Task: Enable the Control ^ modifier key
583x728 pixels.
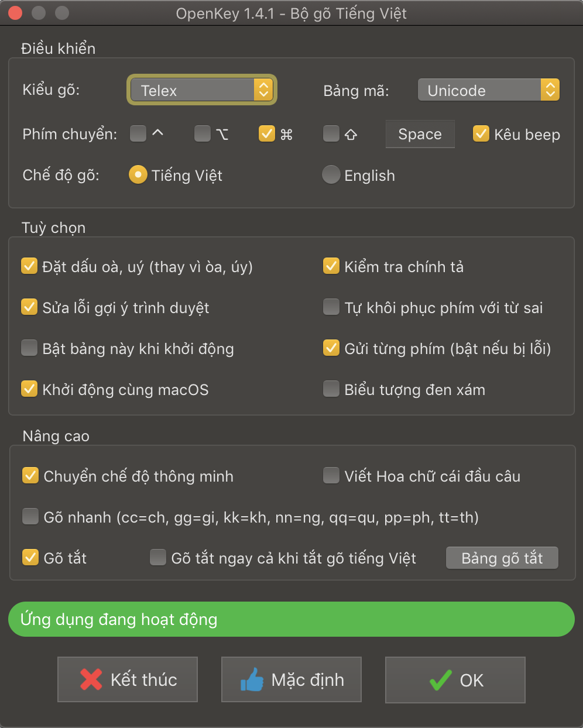Action: tap(138, 134)
